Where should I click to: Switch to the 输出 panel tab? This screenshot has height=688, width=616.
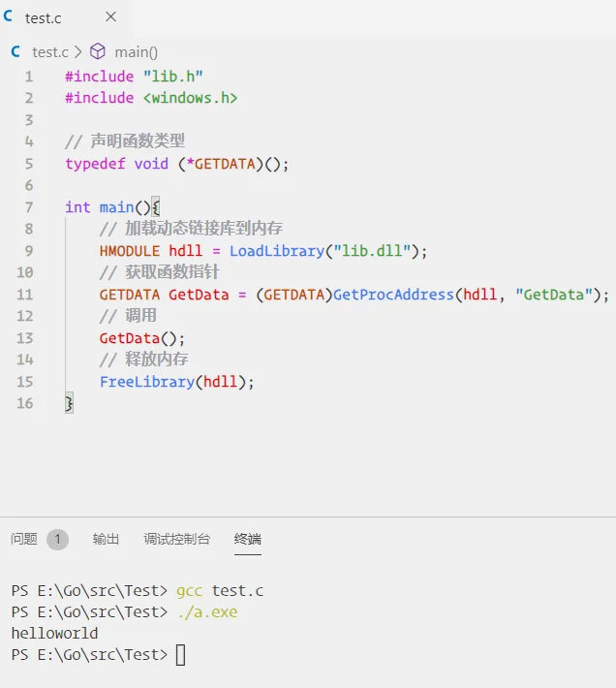(106, 539)
